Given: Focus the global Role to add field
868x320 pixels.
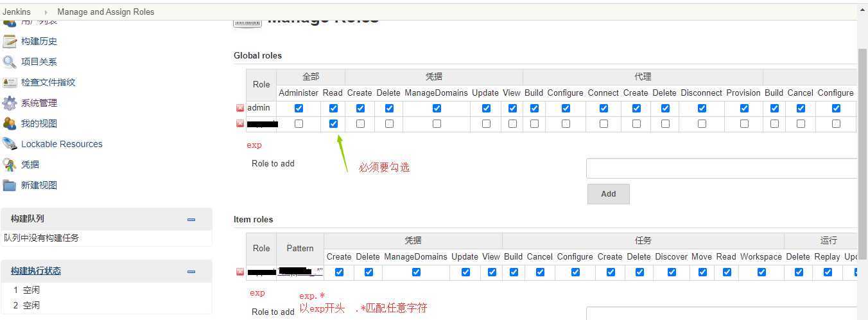Looking at the screenshot, I should click(x=722, y=168).
